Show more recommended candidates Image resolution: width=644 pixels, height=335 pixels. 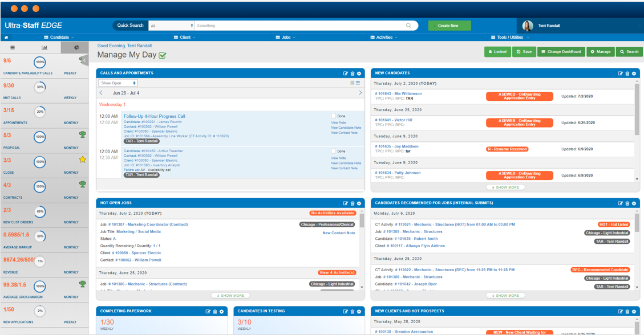click(x=505, y=296)
